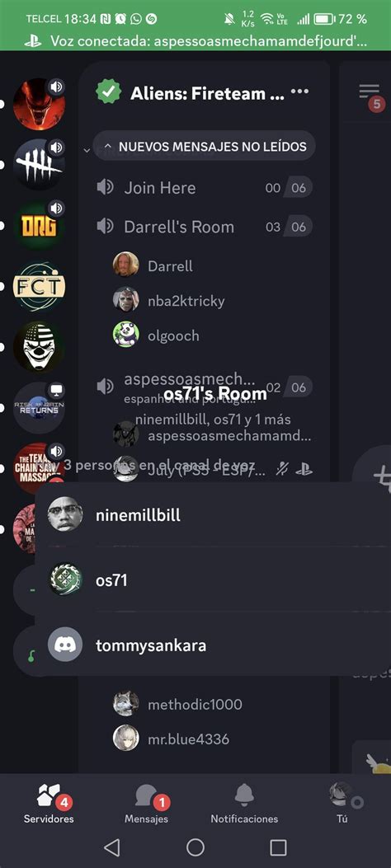Open the member list icon with the 5 badge

tap(370, 96)
